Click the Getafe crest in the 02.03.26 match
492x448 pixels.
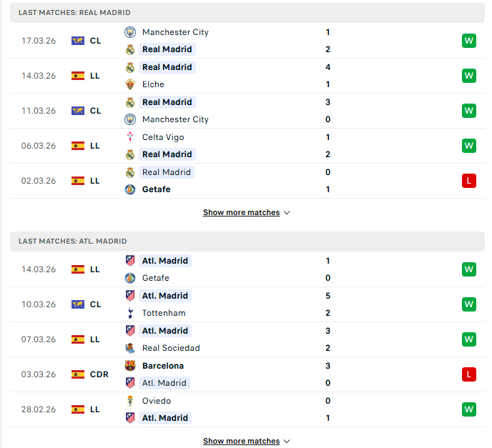[x=130, y=189]
